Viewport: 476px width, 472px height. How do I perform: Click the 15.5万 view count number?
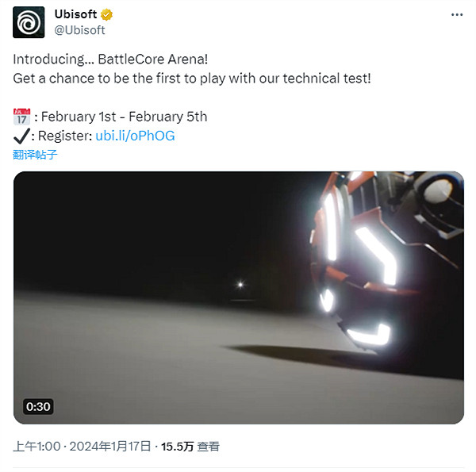coord(176,447)
